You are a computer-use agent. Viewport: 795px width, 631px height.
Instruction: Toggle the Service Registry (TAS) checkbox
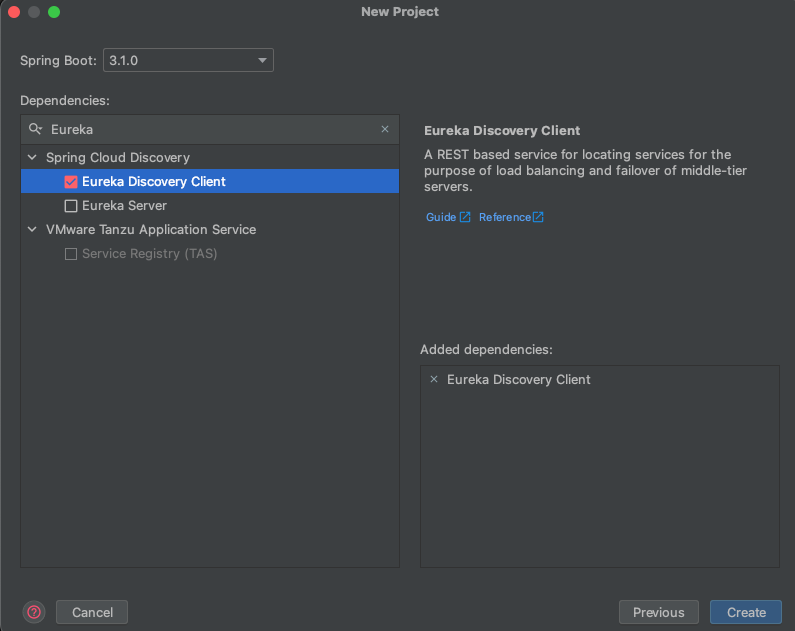coord(71,253)
